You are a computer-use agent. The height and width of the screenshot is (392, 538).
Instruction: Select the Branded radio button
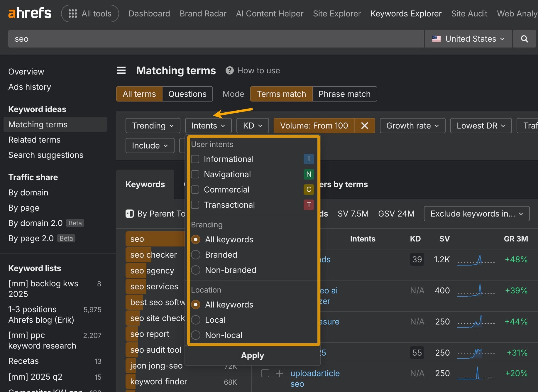point(196,255)
